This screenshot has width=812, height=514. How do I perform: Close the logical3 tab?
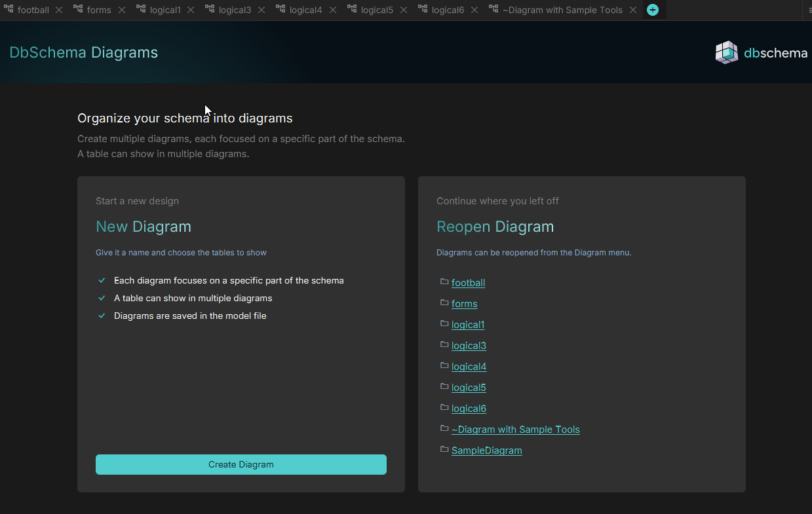pyautogui.click(x=261, y=10)
